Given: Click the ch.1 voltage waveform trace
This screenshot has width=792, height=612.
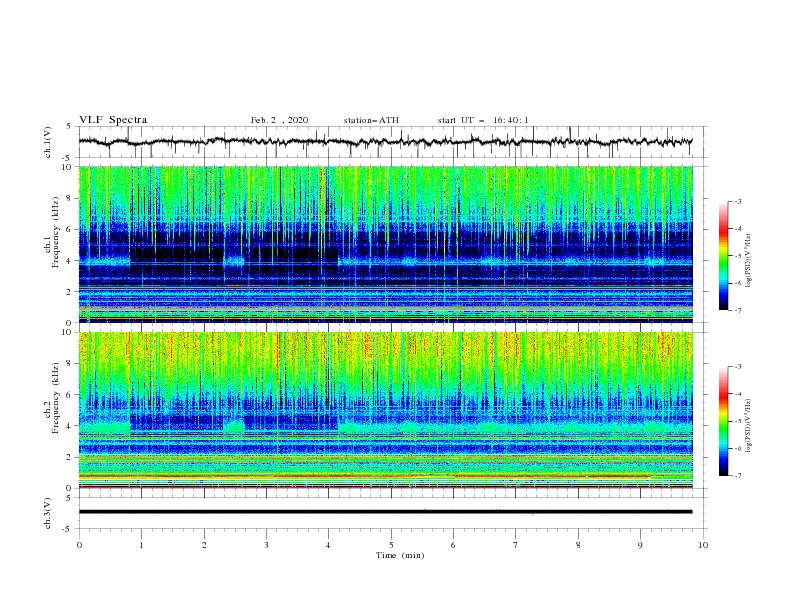Looking at the screenshot, I should pyautogui.click(x=385, y=142).
